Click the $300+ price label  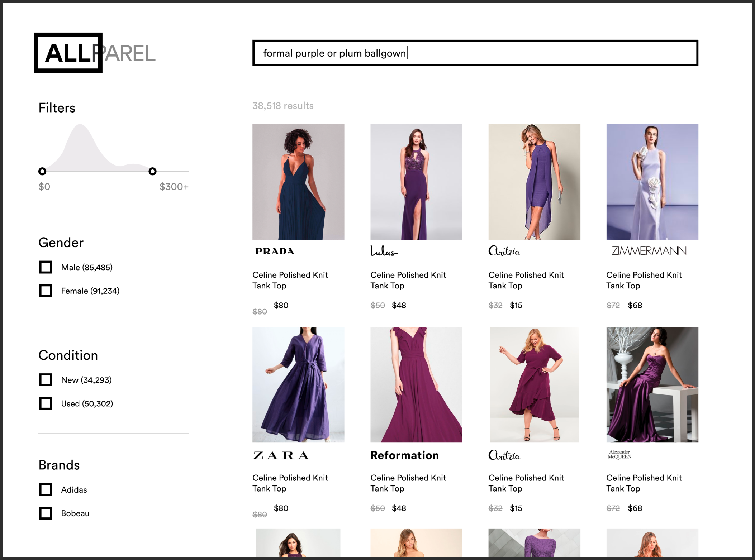point(174,187)
